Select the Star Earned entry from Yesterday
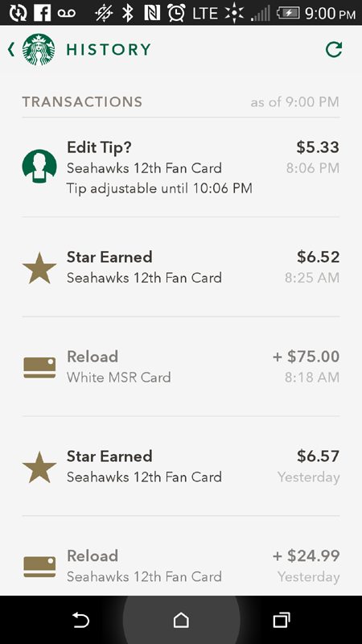Image resolution: width=362 pixels, height=644 pixels. coord(181,466)
